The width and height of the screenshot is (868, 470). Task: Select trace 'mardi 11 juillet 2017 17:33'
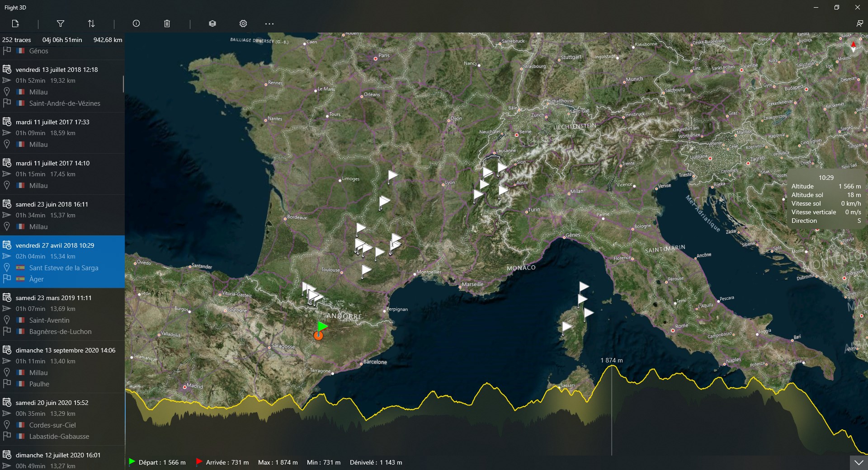[x=62, y=133]
